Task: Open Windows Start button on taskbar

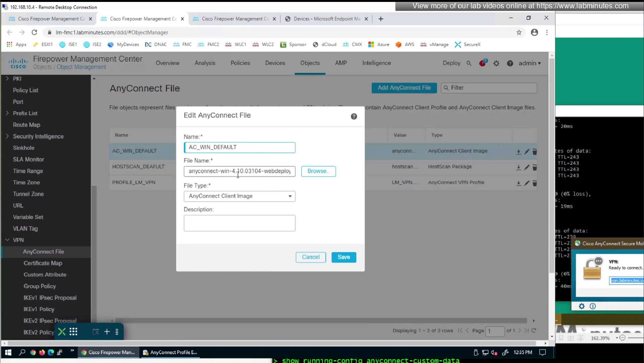Action: 8,352
